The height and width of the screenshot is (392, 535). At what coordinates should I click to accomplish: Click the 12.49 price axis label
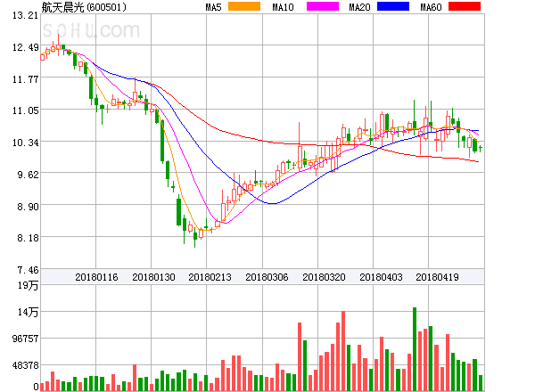coord(25,47)
